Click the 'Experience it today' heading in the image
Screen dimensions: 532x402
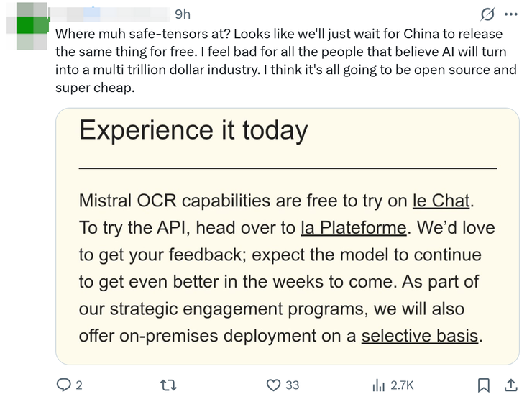[x=193, y=131]
